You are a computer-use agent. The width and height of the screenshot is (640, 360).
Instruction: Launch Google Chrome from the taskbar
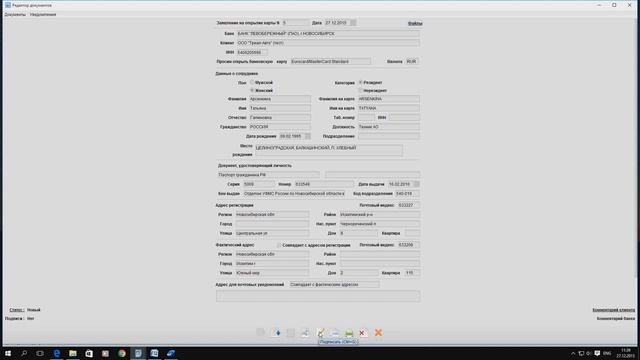pyautogui.click(x=122, y=353)
